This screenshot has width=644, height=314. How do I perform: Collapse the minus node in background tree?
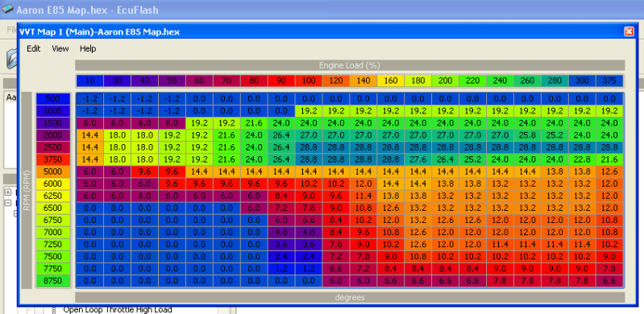coord(8,203)
